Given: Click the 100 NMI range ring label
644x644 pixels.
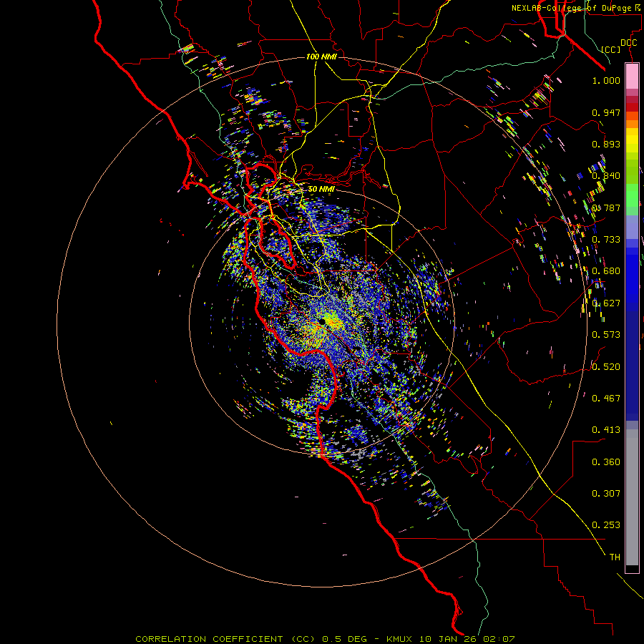Looking at the screenshot, I should 321,57.
